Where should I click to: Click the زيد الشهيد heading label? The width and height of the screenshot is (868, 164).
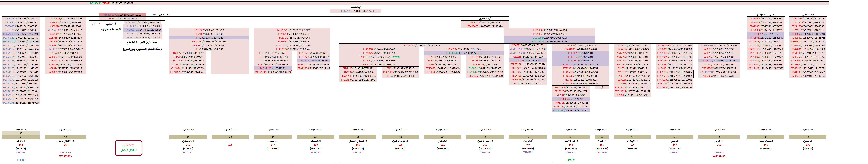356,7
